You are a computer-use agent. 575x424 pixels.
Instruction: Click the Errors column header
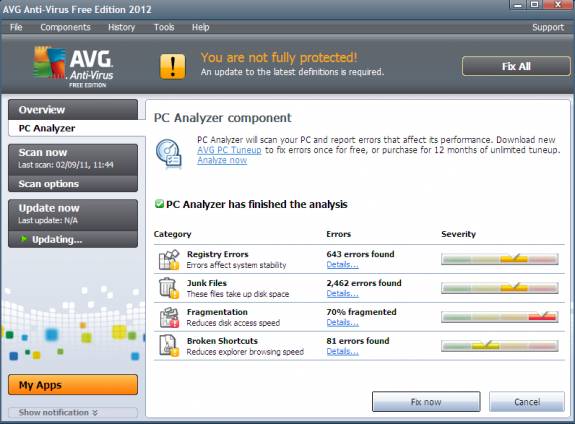coord(338,234)
